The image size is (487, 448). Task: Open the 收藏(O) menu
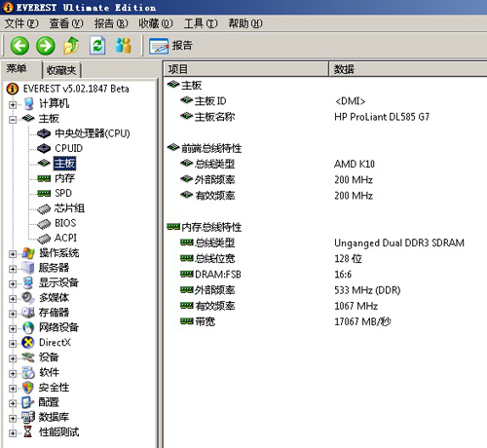[x=156, y=23]
